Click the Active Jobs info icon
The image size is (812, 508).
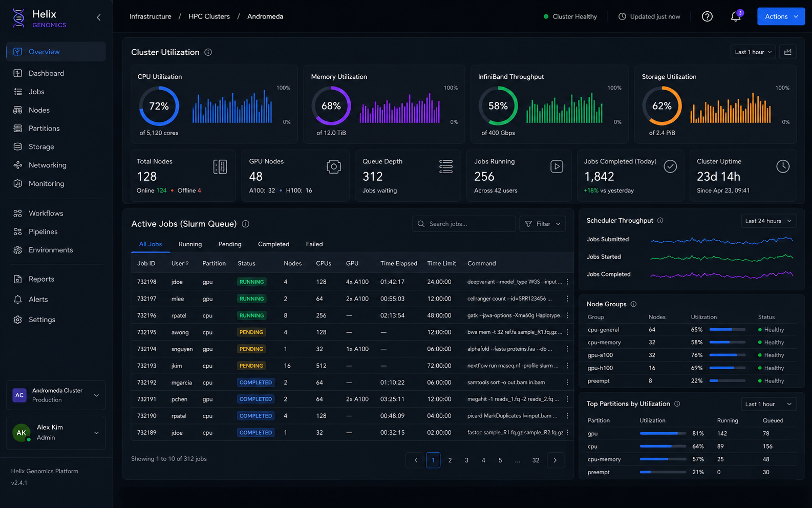245,224
